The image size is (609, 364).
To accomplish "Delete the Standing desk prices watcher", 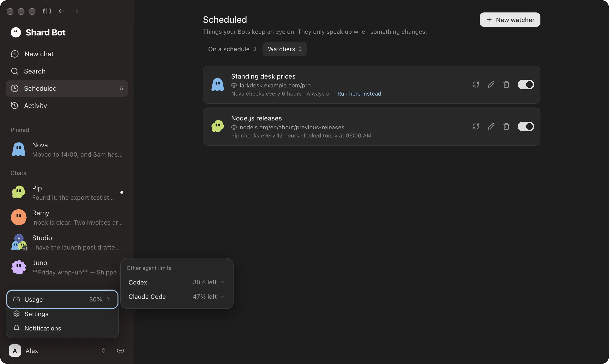I will (x=506, y=85).
